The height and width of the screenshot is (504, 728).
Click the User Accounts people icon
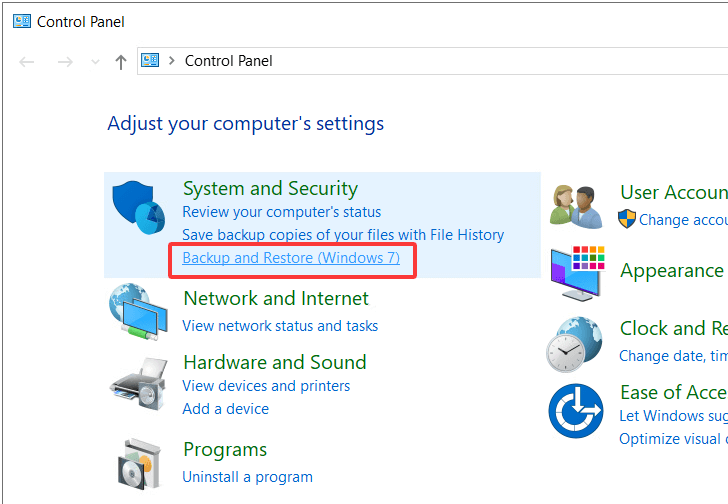(575, 205)
